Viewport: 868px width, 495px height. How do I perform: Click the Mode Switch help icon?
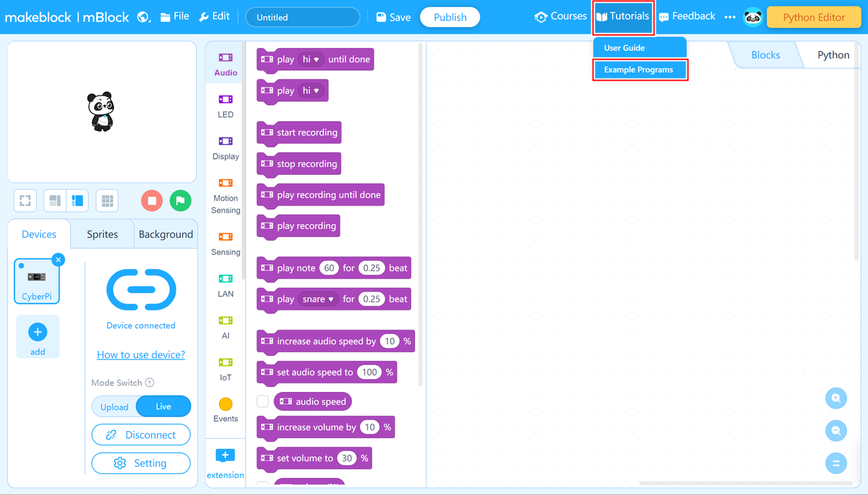point(150,382)
